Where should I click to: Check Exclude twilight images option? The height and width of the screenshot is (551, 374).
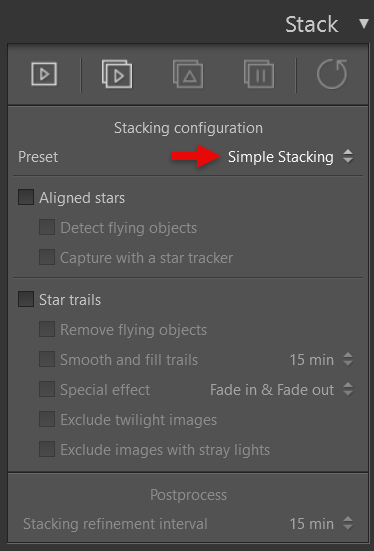pos(47,419)
